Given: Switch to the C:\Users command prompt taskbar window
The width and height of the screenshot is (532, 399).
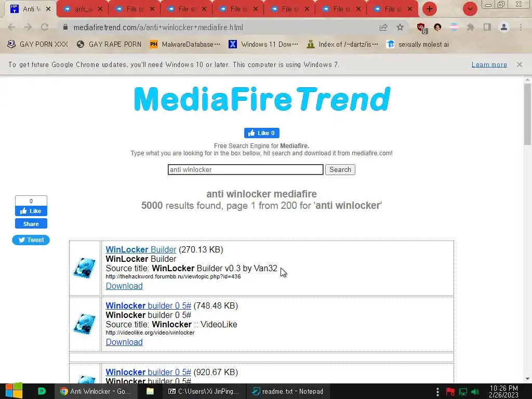Looking at the screenshot, I should click(x=204, y=391).
